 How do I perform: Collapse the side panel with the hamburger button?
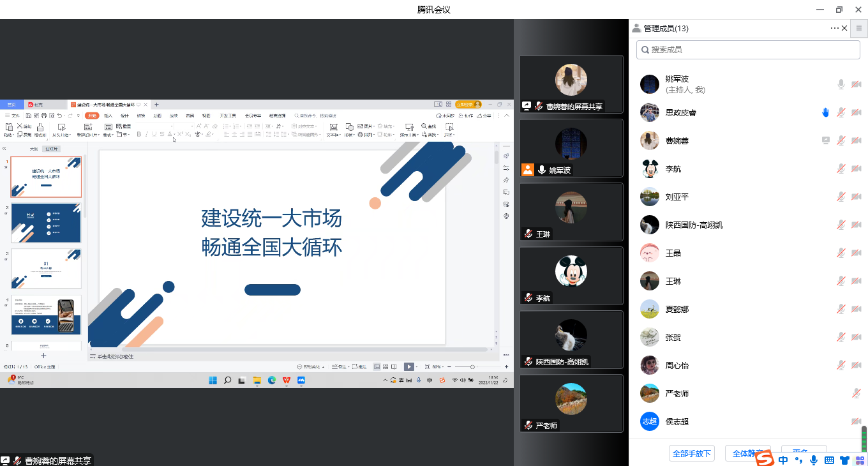pyautogui.click(x=859, y=28)
